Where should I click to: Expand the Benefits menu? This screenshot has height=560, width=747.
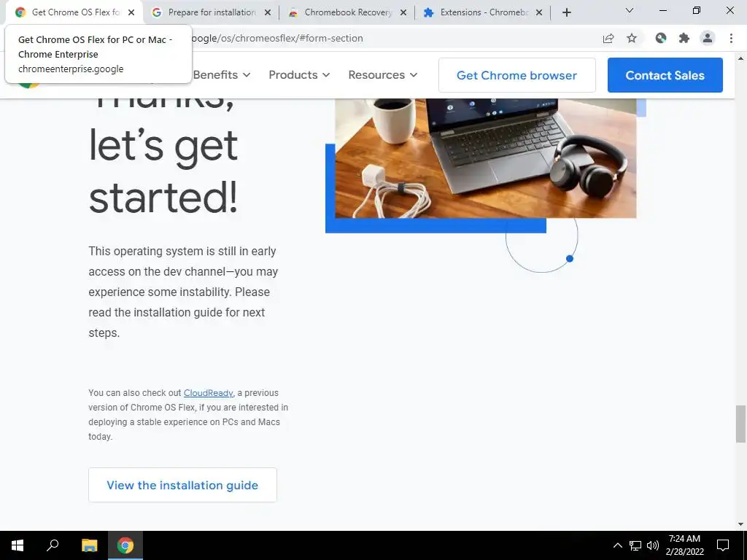click(x=222, y=75)
